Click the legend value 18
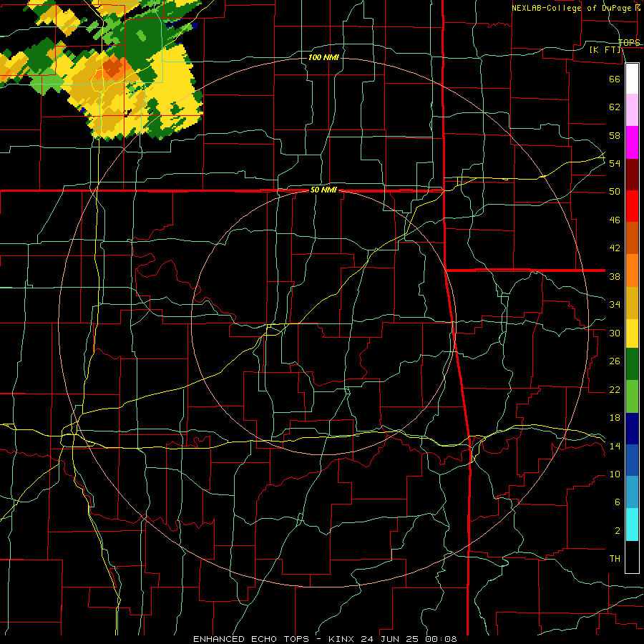 pyautogui.click(x=615, y=418)
